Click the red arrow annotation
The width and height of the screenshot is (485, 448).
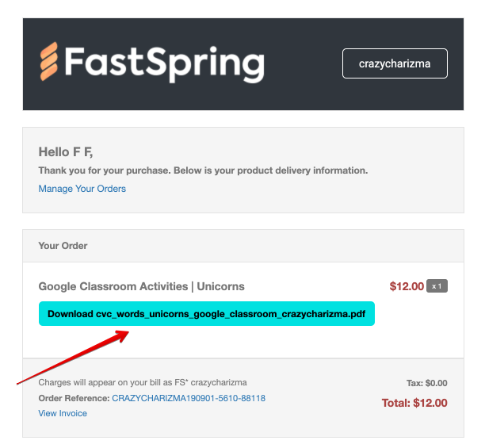click(x=73, y=358)
